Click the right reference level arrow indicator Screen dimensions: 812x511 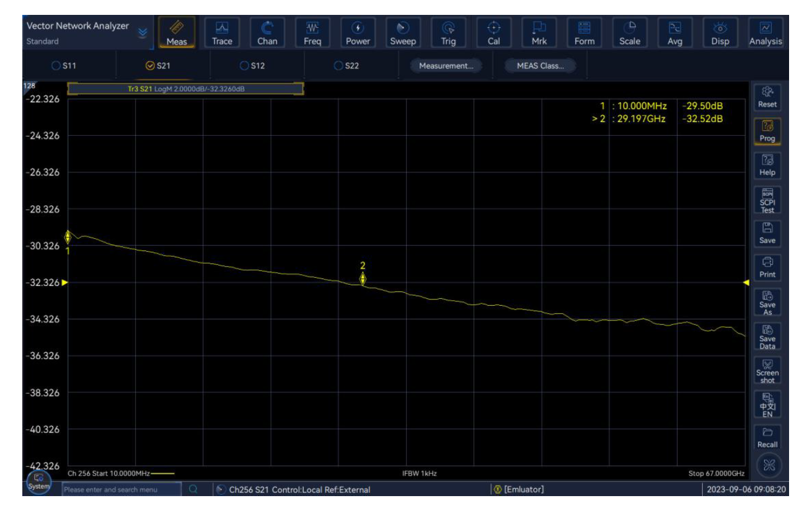[x=746, y=282]
